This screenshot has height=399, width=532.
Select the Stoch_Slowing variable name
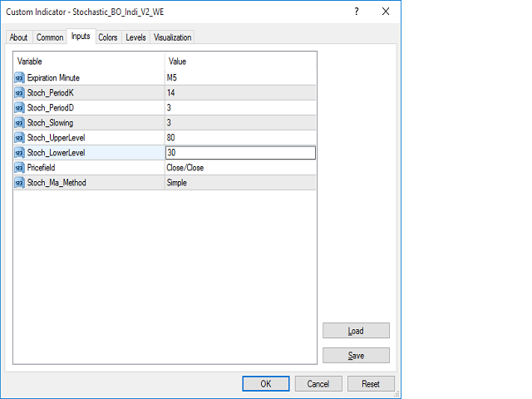(50, 122)
